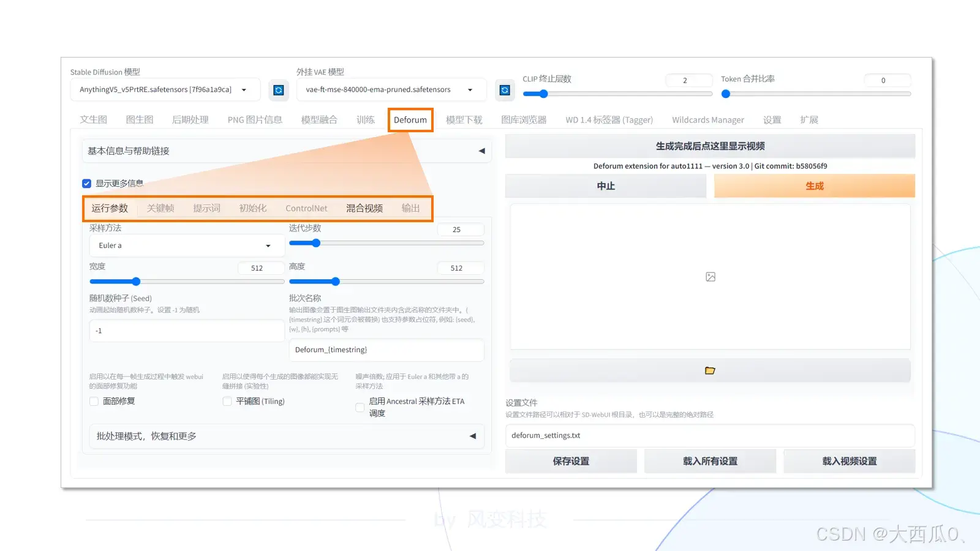
Task: Click the Token 合并比率 number box
Action: [x=888, y=80]
